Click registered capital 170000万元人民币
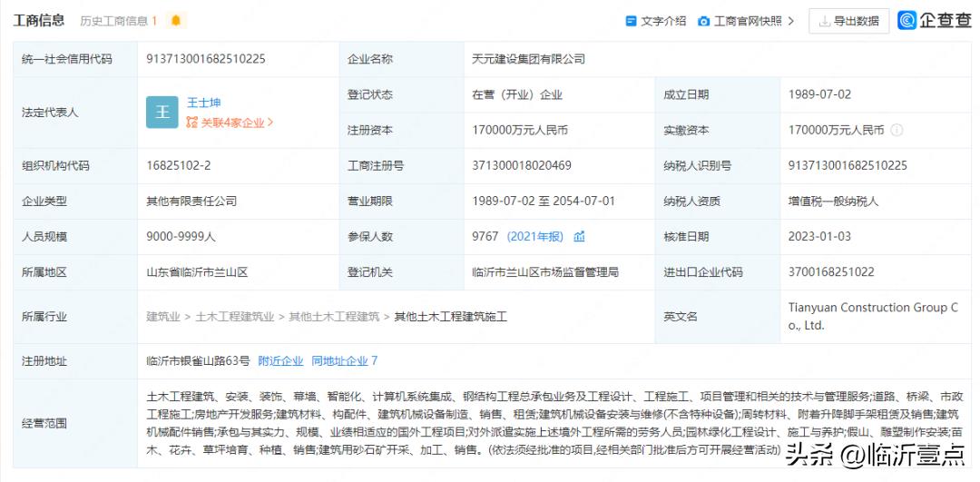The height and width of the screenshot is (482, 980). tap(520, 130)
